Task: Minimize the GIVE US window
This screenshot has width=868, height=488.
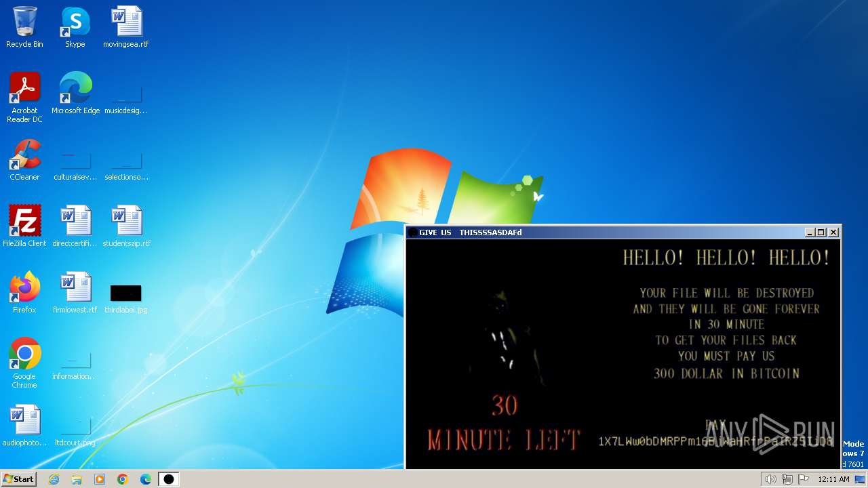Action: 810,232
